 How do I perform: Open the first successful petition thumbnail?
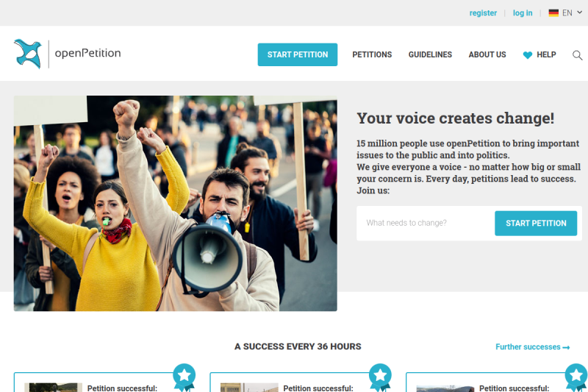tap(53, 387)
